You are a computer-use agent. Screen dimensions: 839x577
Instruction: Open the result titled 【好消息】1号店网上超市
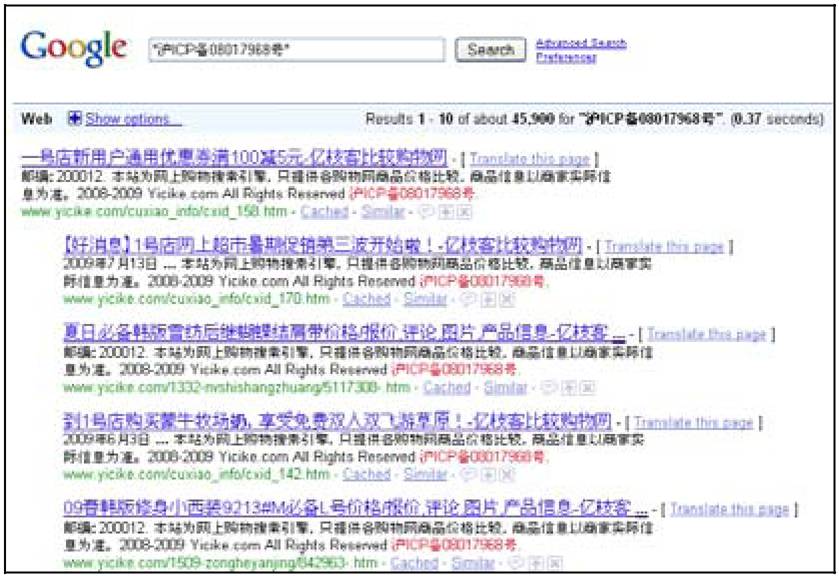pos(323,246)
